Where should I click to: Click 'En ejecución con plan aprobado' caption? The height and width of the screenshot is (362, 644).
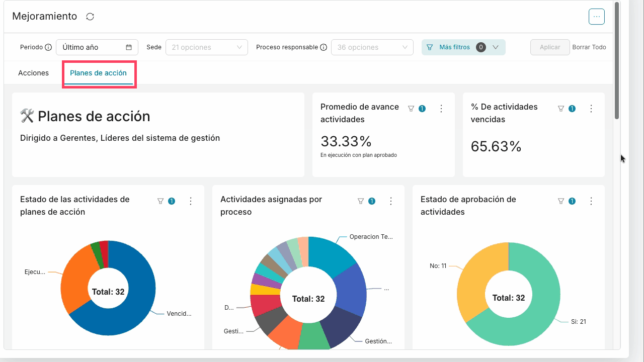(359, 155)
